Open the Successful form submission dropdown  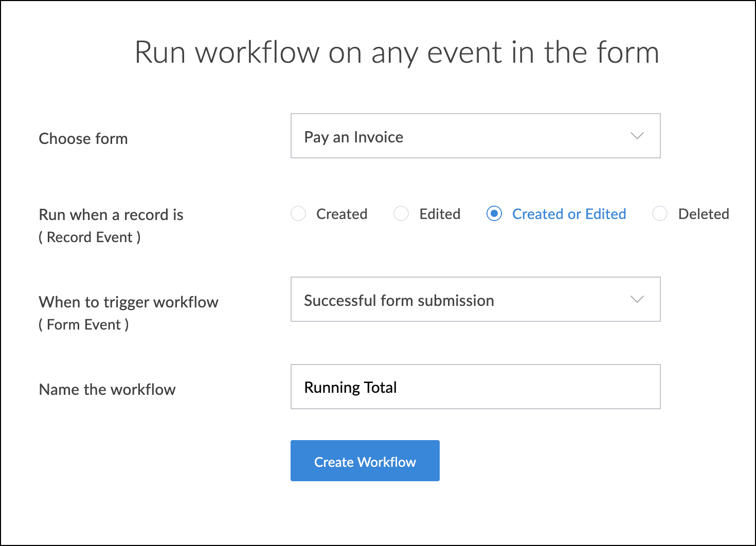point(475,300)
